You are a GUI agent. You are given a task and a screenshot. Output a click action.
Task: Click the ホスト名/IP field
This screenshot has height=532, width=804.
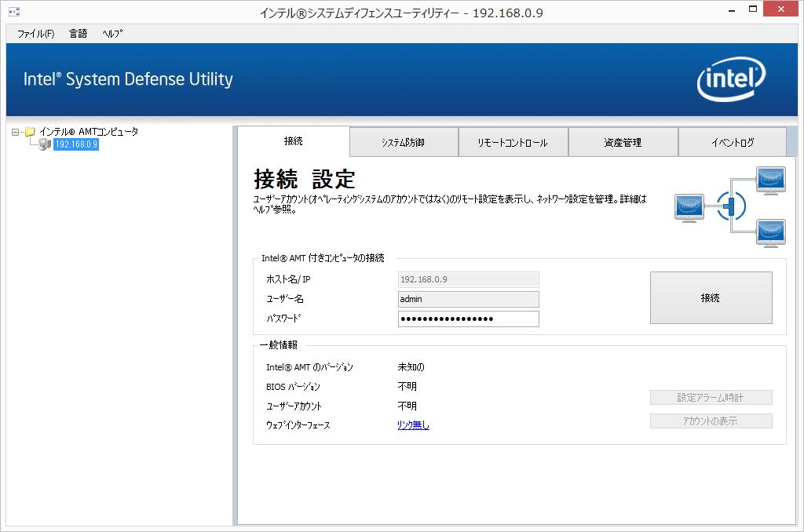point(468,279)
